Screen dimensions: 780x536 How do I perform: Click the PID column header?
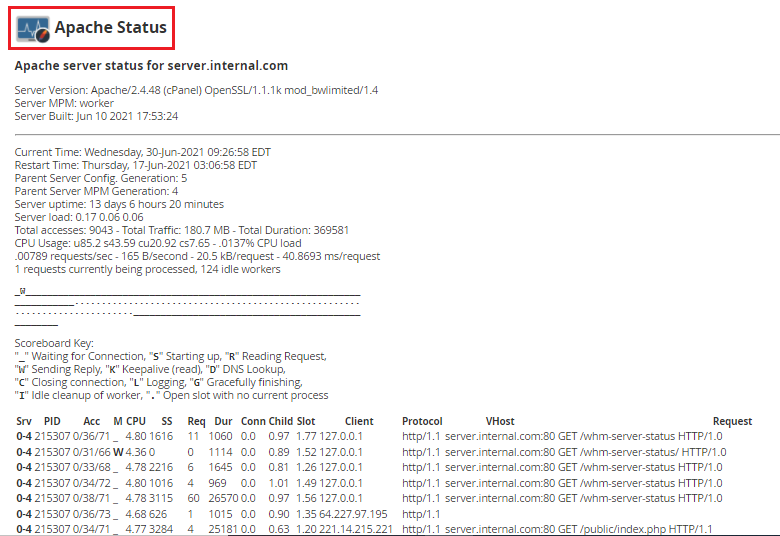(52, 421)
